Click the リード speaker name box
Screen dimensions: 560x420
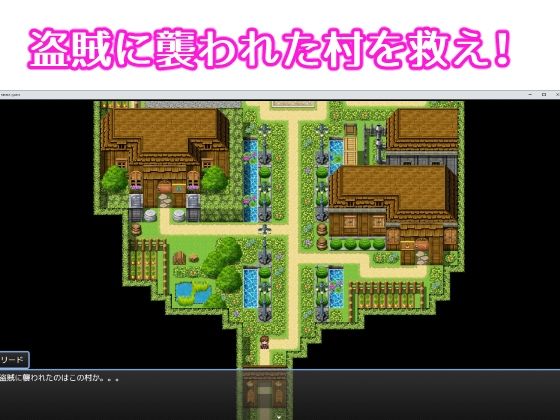pyautogui.click(x=14, y=360)
